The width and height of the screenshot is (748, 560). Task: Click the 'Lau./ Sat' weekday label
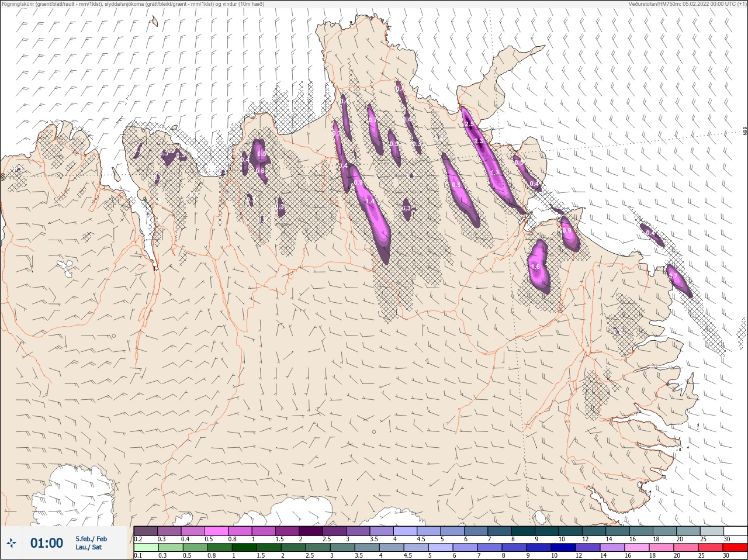coord(89,548)
